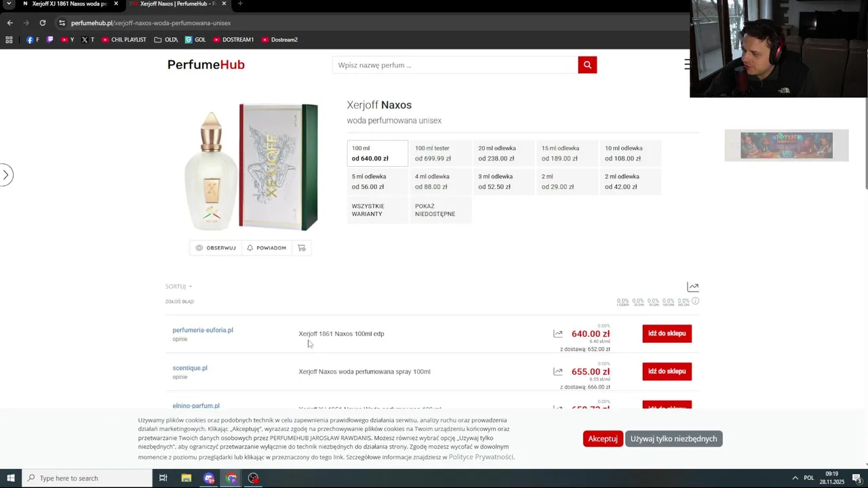
Task: Open opinie under perfumeria-euforia.pl
Action: pos(180,339)
